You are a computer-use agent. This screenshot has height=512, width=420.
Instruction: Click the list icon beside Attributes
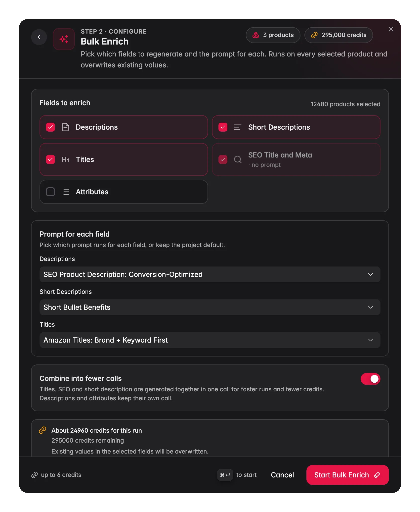(65, 192)
